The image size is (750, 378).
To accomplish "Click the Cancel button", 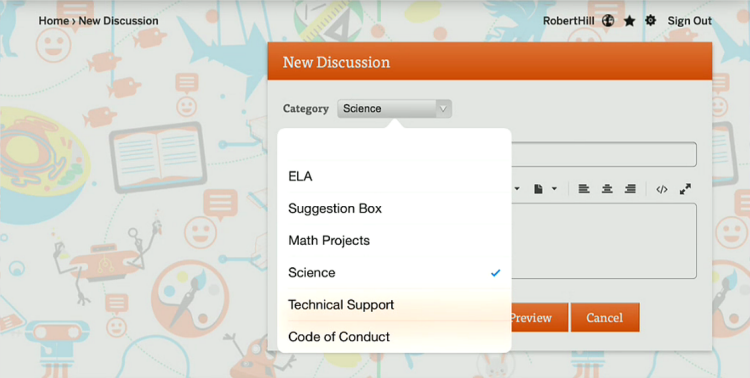I will tap(605, 317).
